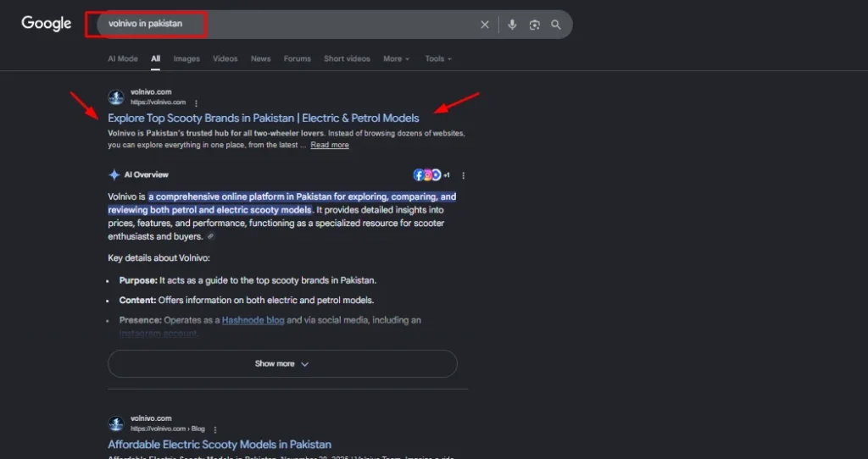The height and width of the screenshot is (459, 868).
Task: Open the News tab
Action: click(261, 58)
